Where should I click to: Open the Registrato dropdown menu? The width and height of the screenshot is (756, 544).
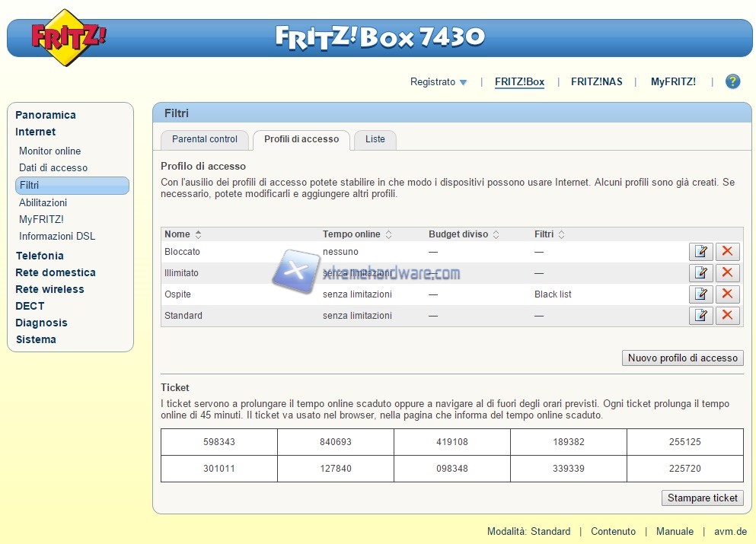coord(439,82)
